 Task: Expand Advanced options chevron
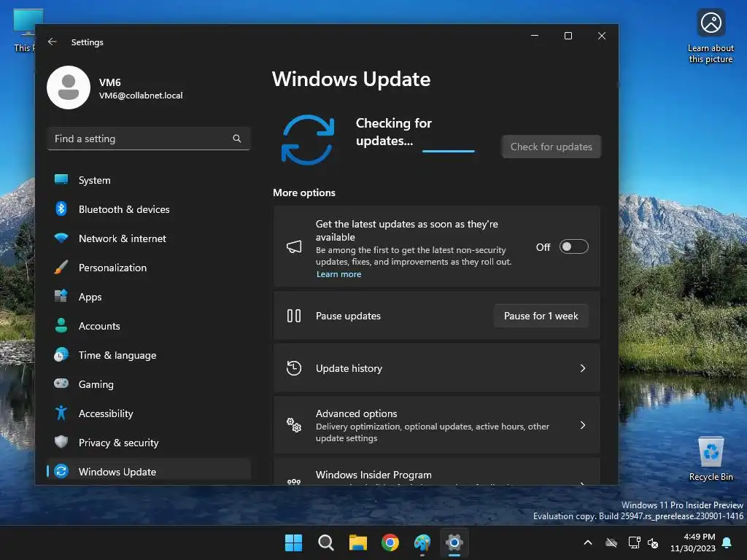click(583, 425)
